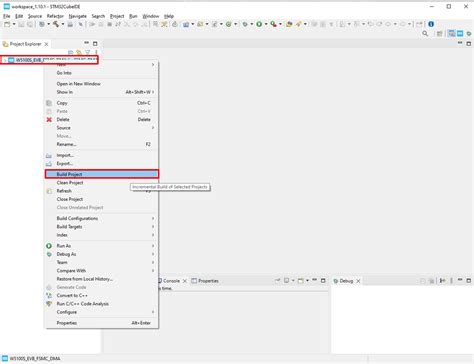
Task: Switch to the Debug perspective icon
Action: click(469, 34)
